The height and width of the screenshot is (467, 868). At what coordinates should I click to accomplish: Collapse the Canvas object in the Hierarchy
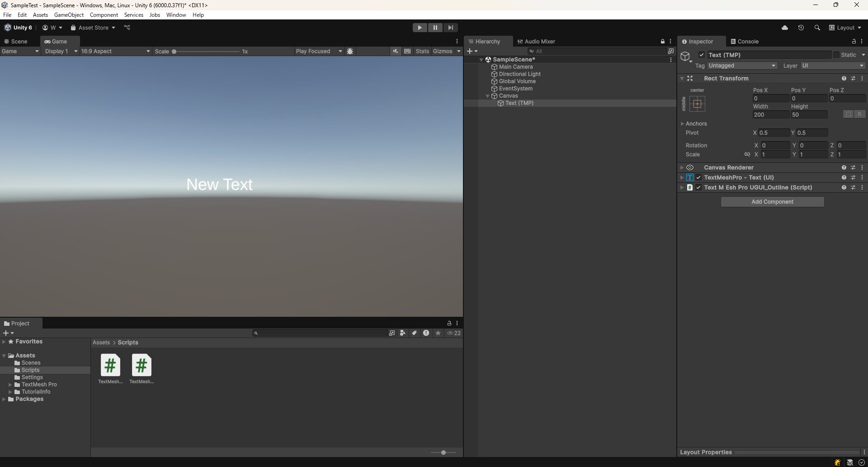[x=487, y=96]
